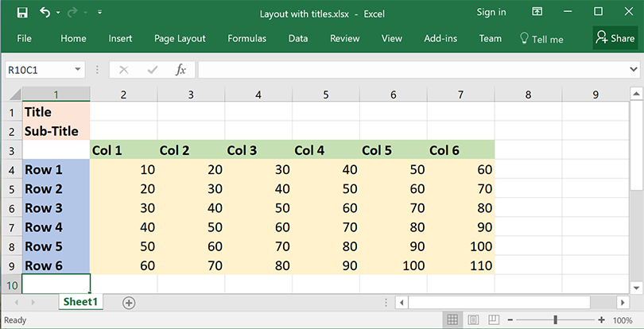644x329 pixels.
Task: Click previous sheet navigation arrow
Action: (x=17, y=303)
